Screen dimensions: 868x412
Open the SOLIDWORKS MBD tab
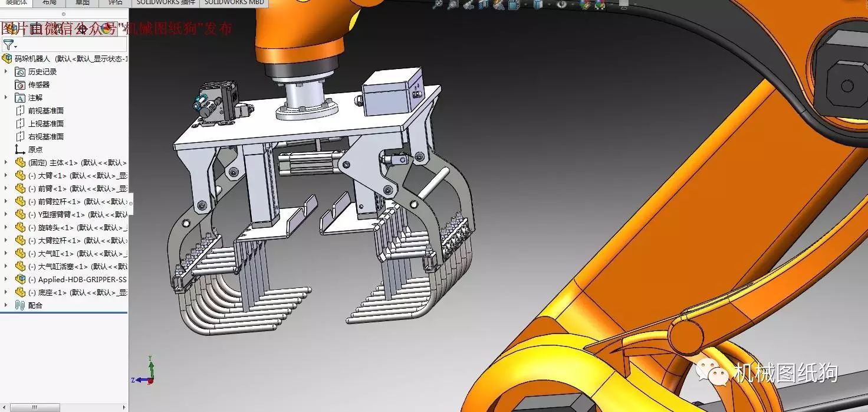[234, 2]
